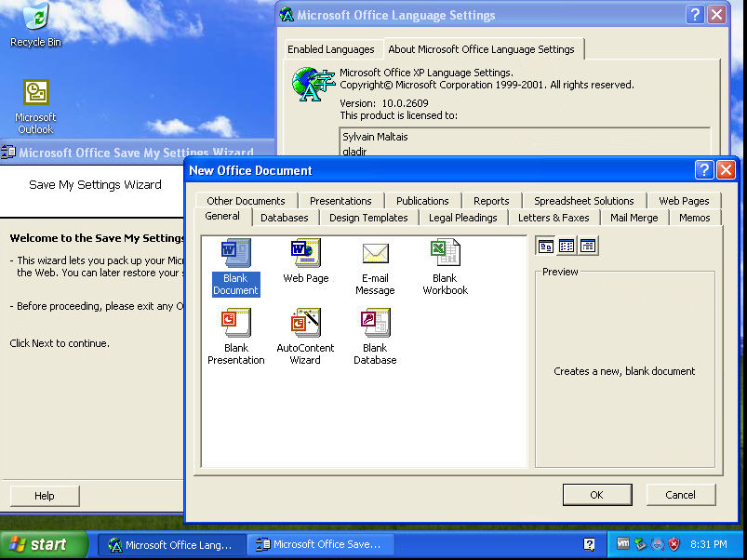Image resolution: width=747 pixels, height=560 pixels.
Task: Switch to Large Icons view
Action: tap(546, 247)
